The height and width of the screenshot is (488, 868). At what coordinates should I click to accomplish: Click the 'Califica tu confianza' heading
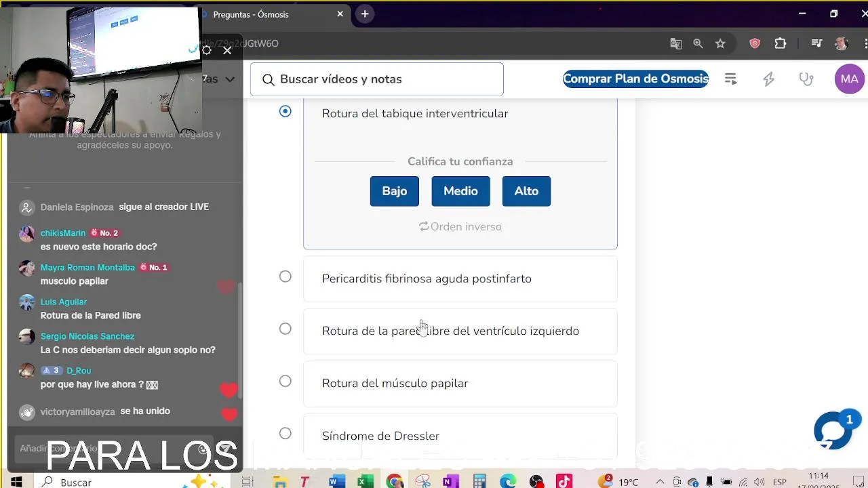[460, 161]
